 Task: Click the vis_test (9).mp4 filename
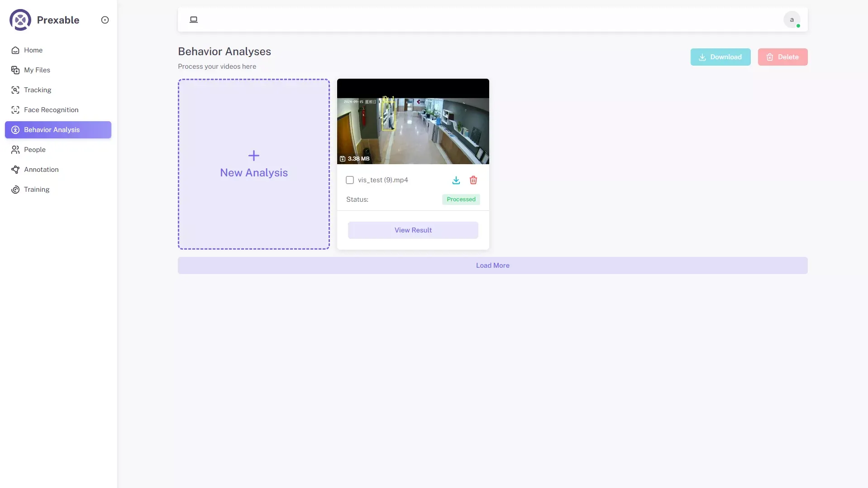tap(383, 180)
